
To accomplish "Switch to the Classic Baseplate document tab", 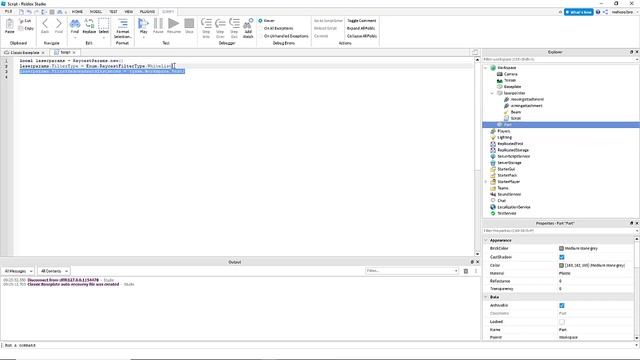I will pos(24,53).
